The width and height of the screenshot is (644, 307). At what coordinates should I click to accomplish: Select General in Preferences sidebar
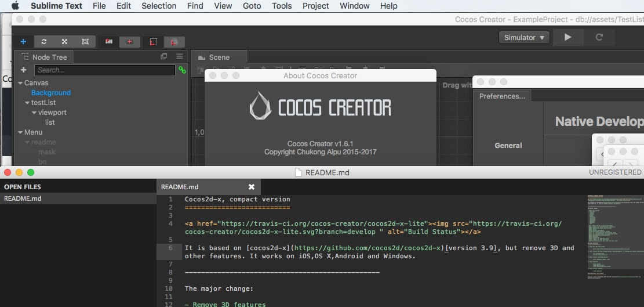point(508,146)
